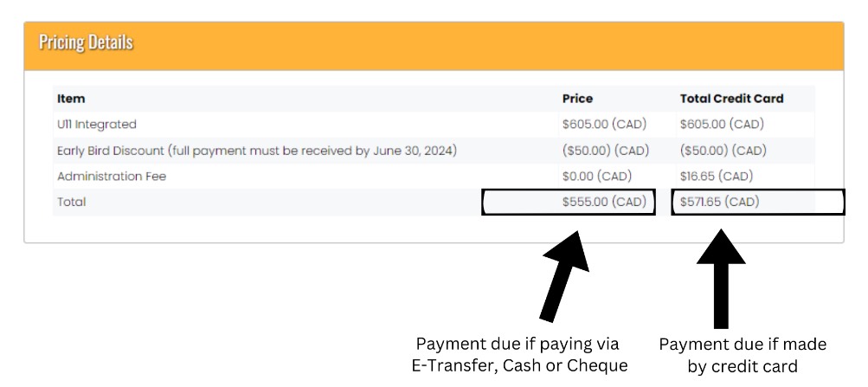Click the slanted arrow pointing at $555.00
The height and width of the screenshot is (387, 868).
click(x=564, y=275)
